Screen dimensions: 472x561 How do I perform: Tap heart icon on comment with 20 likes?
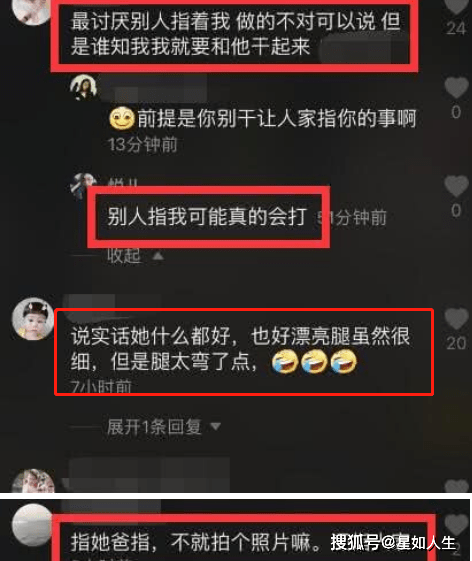click(456, 318)
